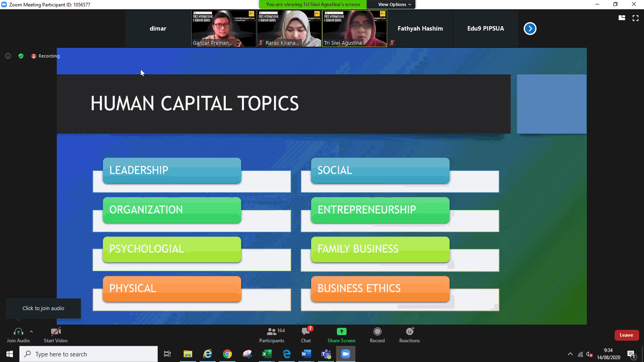
Task: Click the "Click to join audio" tooltip
Action: pos(43,308)
